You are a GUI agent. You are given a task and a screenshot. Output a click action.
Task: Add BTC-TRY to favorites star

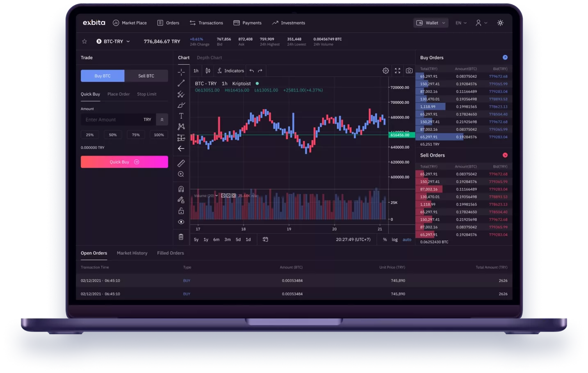click(84, 41)
